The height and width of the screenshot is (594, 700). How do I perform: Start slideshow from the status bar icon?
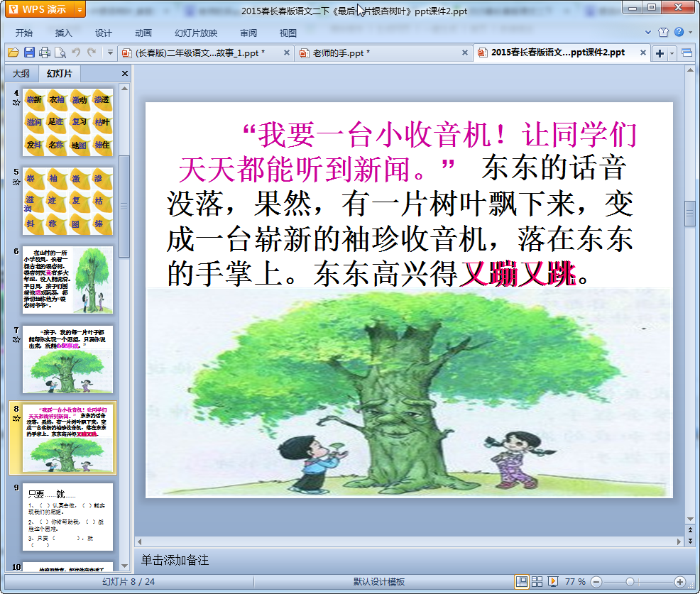click(552, 581)
